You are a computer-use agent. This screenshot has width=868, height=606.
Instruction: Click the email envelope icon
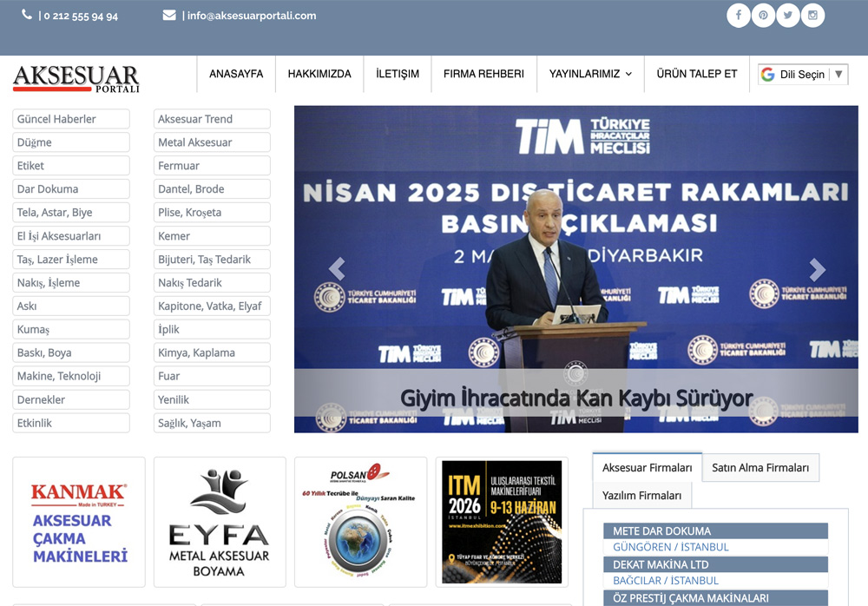coord(169,15)
